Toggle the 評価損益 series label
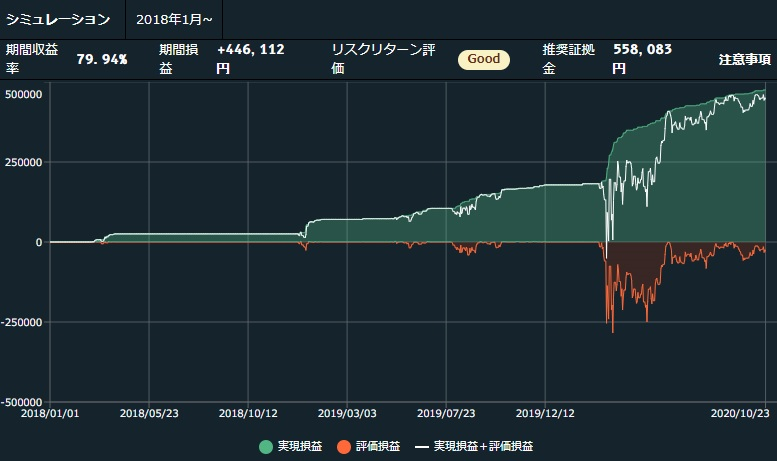777x461 pixels. point(378,446)
